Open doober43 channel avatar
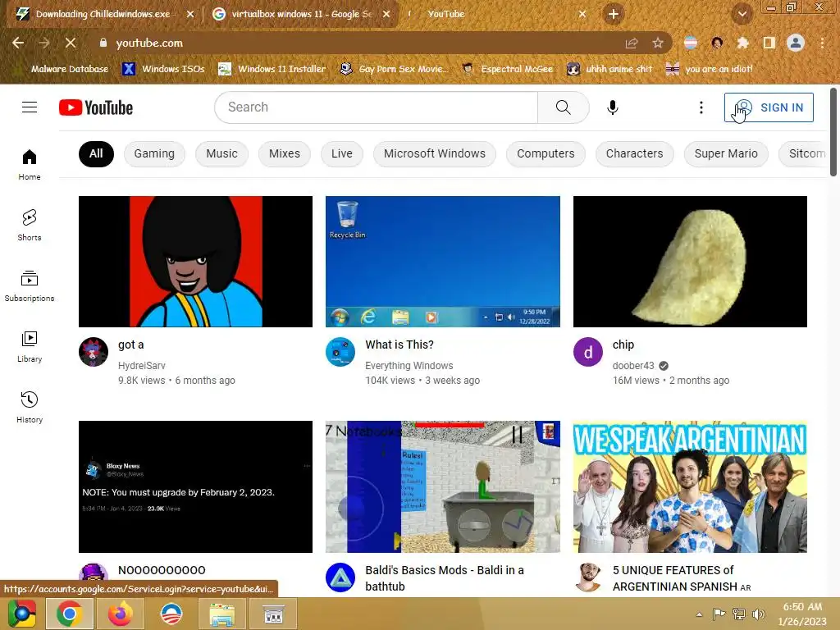840x630 pixels. (x=587, y=352)
